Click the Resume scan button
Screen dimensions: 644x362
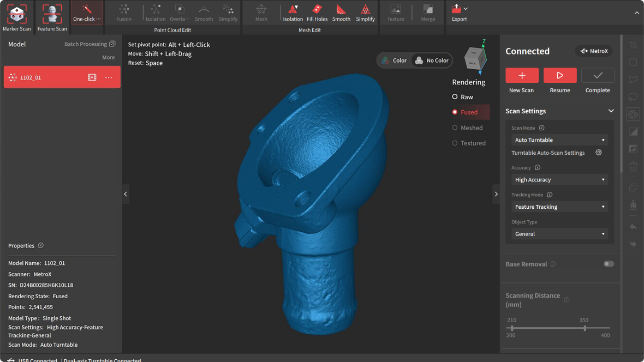pos(559,76)
